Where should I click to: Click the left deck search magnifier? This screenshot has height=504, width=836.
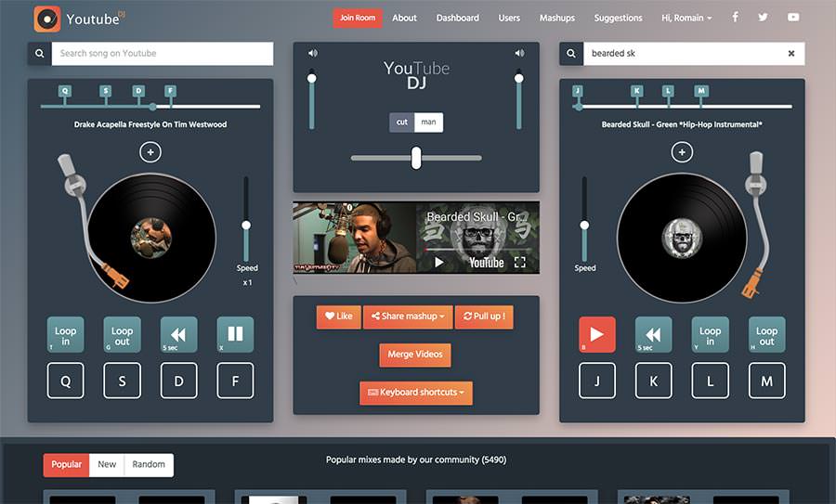pos(39,53)
